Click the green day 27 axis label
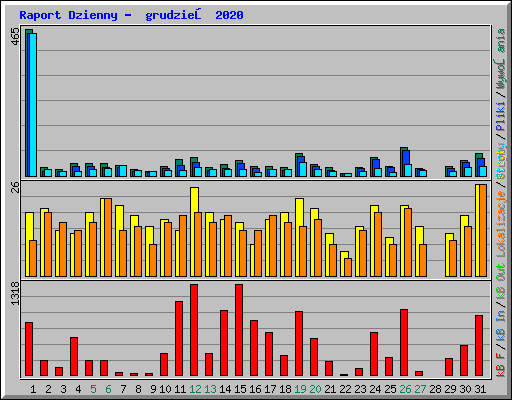The image size is (512, 400). point(420,389)
